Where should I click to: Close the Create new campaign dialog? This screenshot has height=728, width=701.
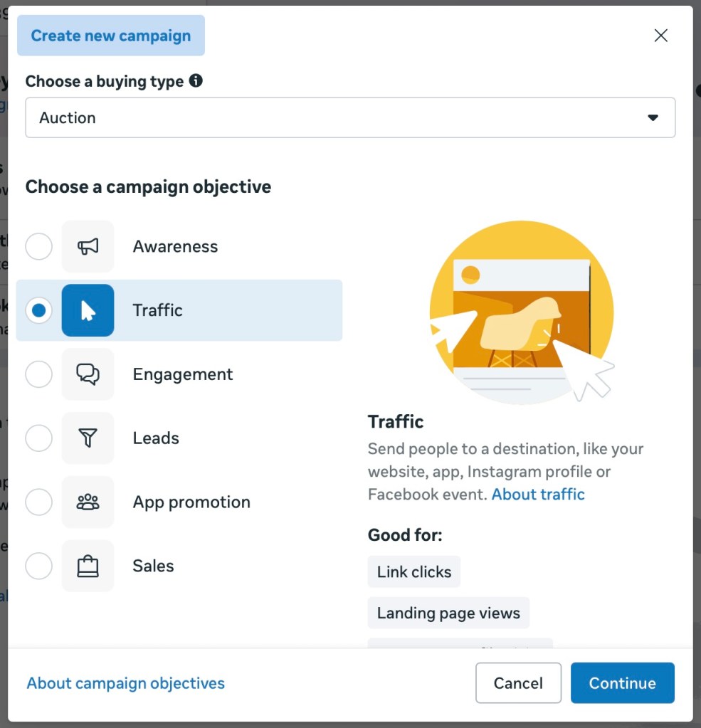coord(661,36)
